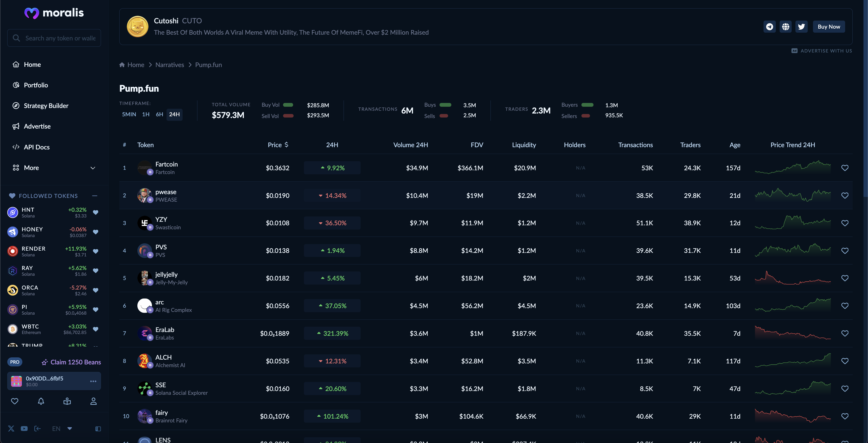Viewport: 868px width, 443px height.
Task: Open the rewards gift icon
Action: pos(67,401)
